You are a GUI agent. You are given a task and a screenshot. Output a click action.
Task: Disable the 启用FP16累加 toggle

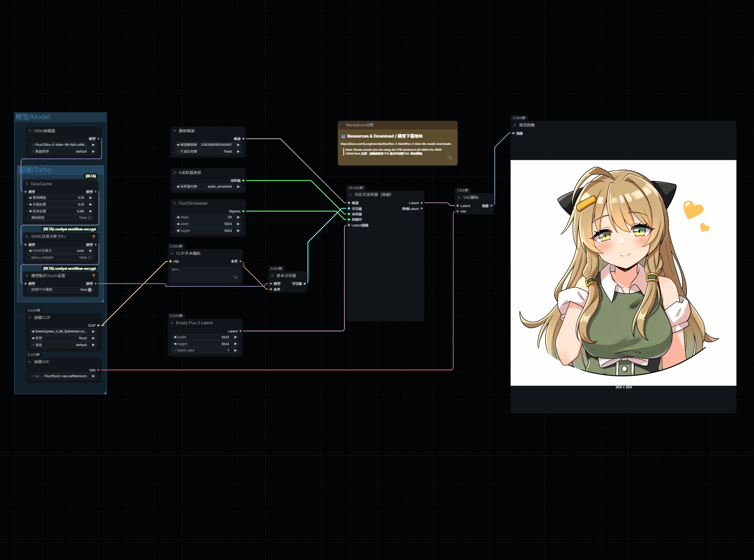click(90, 290)
